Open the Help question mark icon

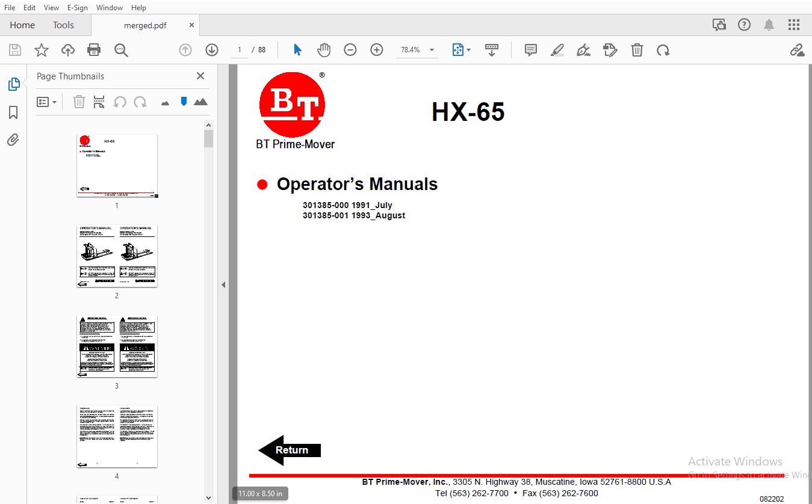[745, 25]
